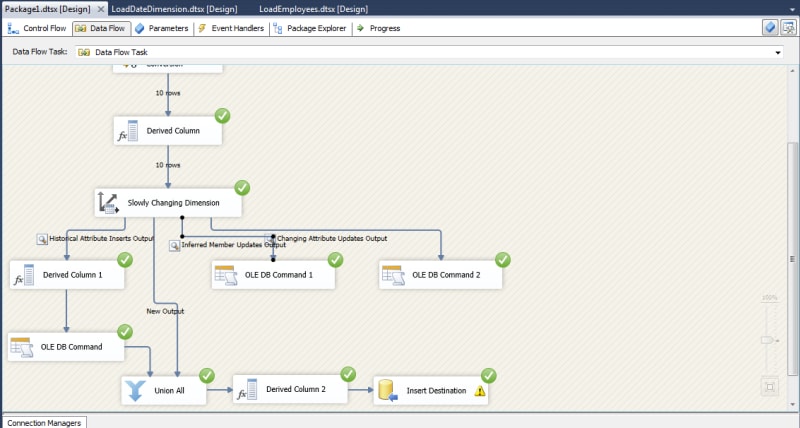800x428 pixels.
Task: Click the Control Flow tab icon
Action: (13, 29)
